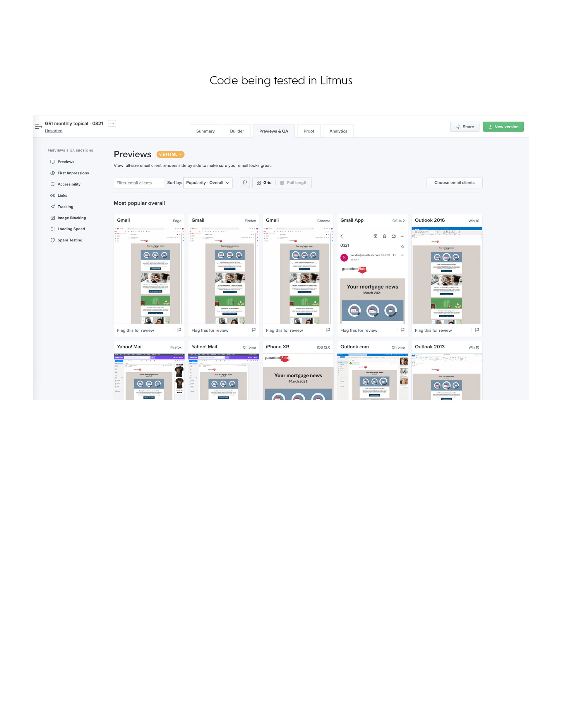Click the Most popular overall heading
The image size is (562, 728).
click(x=139, y=203)
